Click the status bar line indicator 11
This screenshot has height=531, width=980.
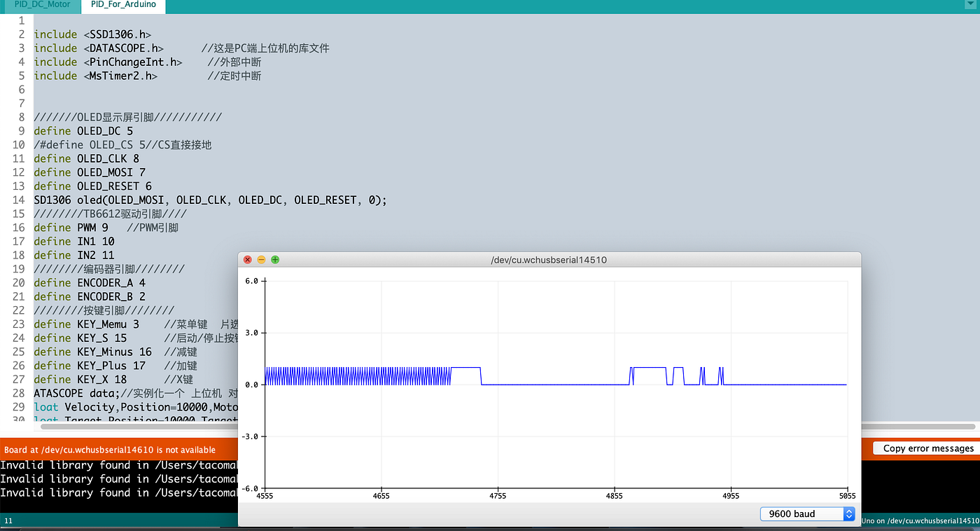coord(10,521)
